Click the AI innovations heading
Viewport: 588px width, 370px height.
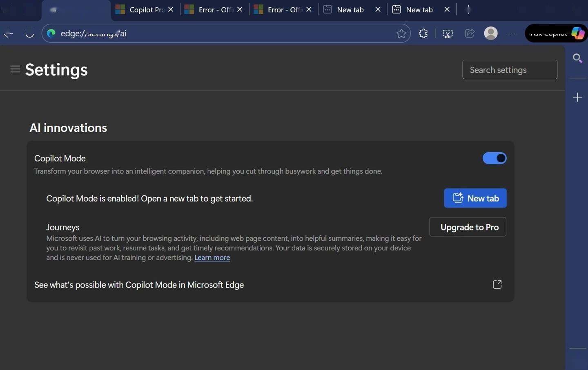pos(68,128)
